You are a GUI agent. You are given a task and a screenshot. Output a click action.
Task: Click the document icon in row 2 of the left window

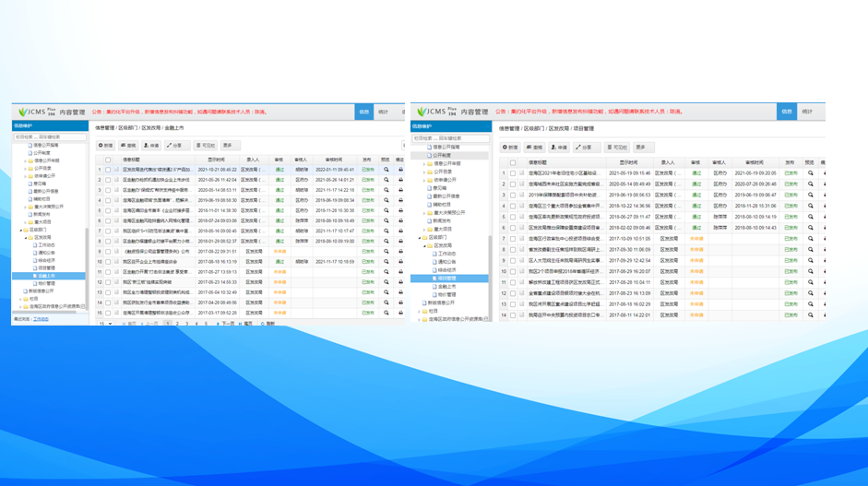click(117, 180)
